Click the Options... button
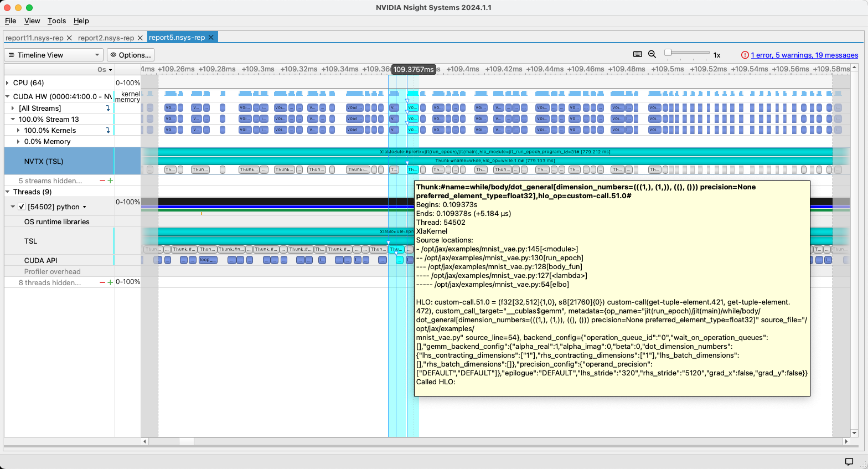 click(x=130, y=55)
